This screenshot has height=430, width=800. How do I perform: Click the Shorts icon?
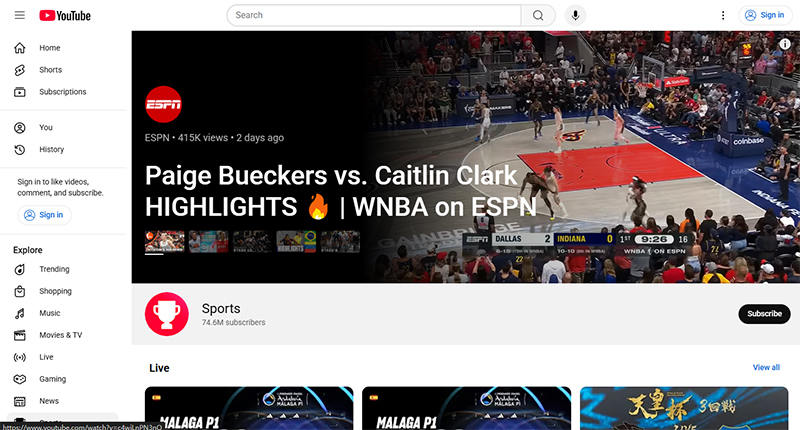[19, 70]
